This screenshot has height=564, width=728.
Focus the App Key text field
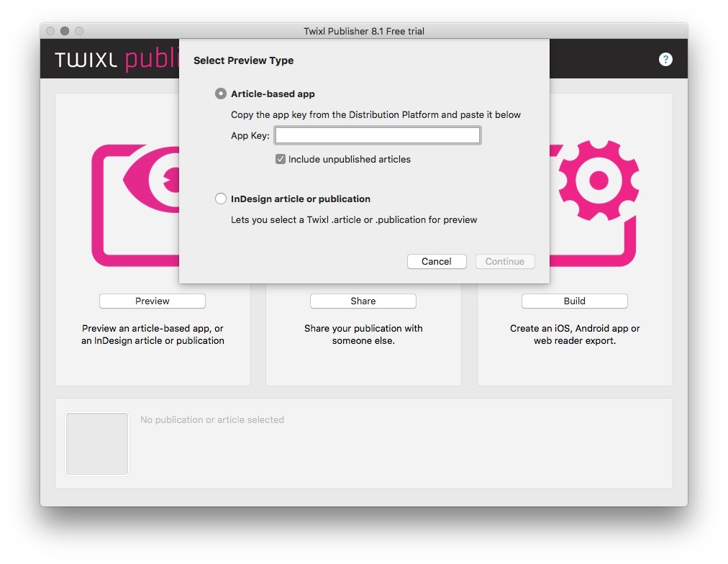coord(377,135)
